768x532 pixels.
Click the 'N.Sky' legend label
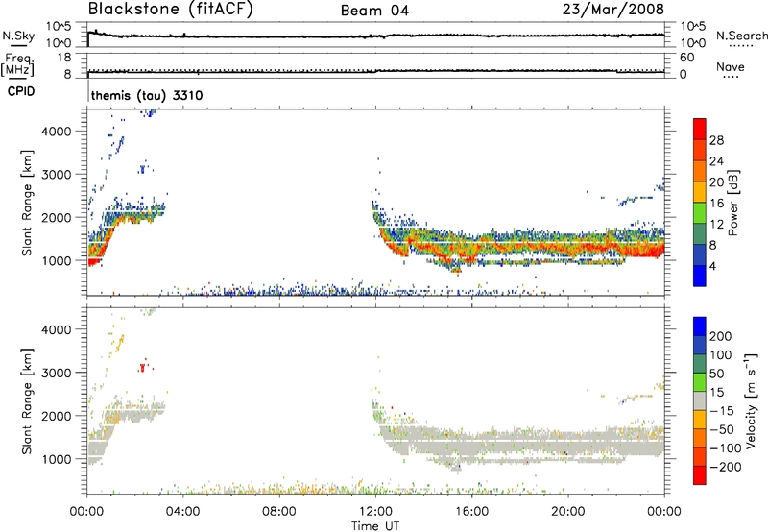coord(18,36)
